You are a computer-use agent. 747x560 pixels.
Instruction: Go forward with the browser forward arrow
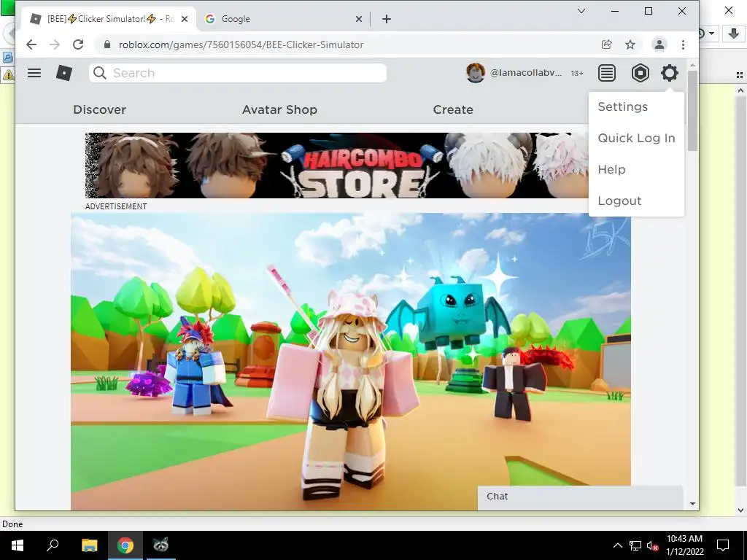pos(55,44)
